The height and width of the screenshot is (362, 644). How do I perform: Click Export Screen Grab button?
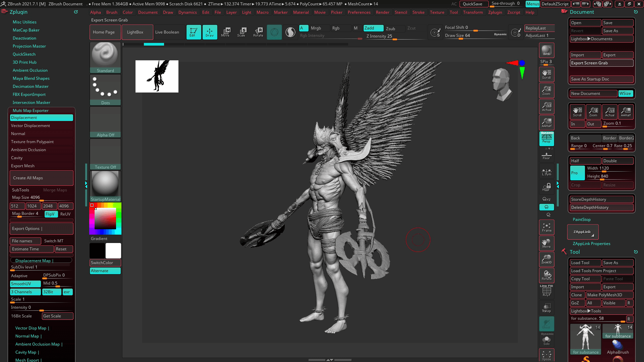pos(602,63)
